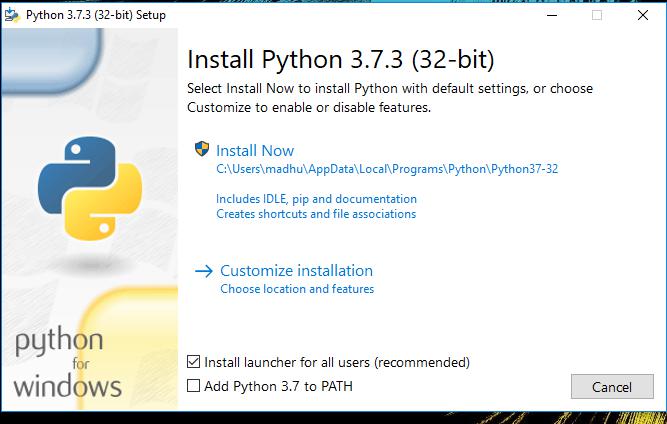Open the Customize installation option
This screenshot has width=667, height=424.
click(x=296, y=271)
